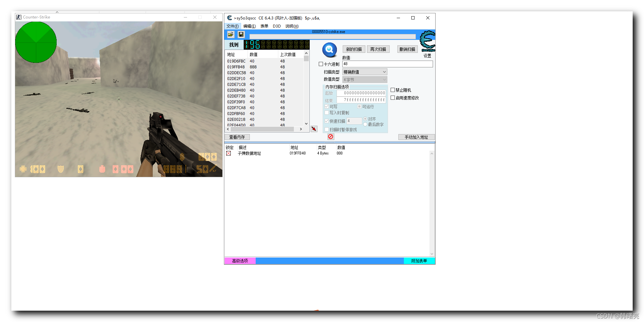Toggle the 快速扫描 fast scan checkbox
The height and width of the screenshot is (322, 644).
[327, 121]
